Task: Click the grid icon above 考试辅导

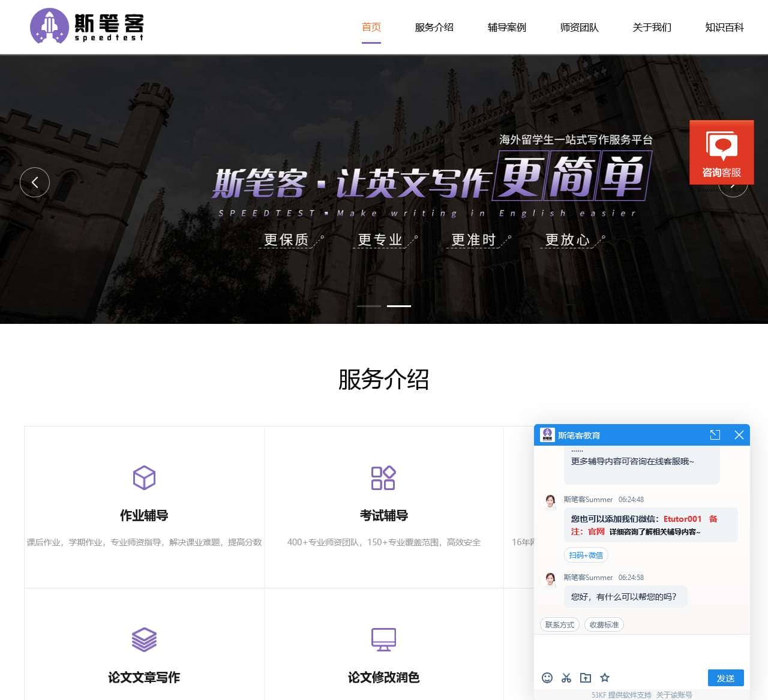Action: pos(383,478)
